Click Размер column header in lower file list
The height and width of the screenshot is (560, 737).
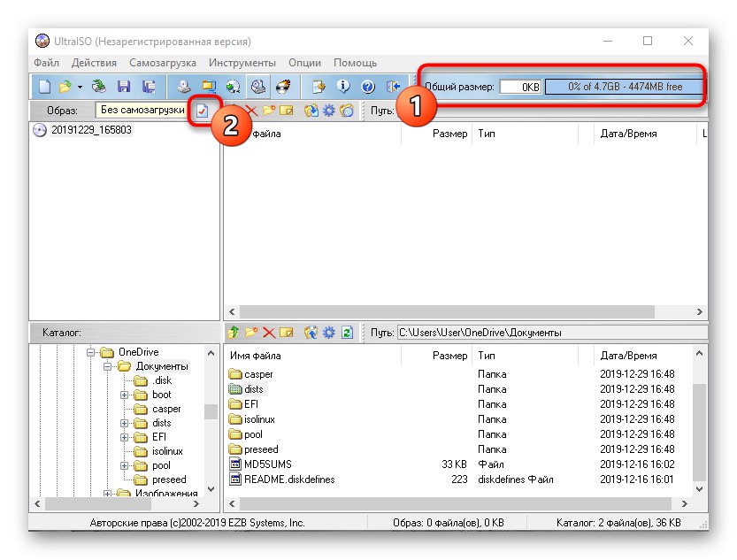[x=449, y=356]
